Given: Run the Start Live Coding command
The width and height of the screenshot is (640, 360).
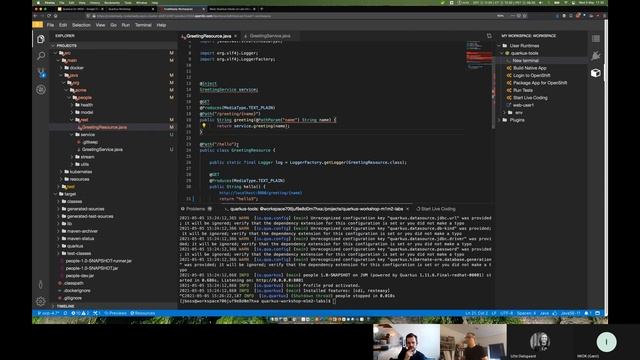Looking at the screenshot, I should click(530, 98).
